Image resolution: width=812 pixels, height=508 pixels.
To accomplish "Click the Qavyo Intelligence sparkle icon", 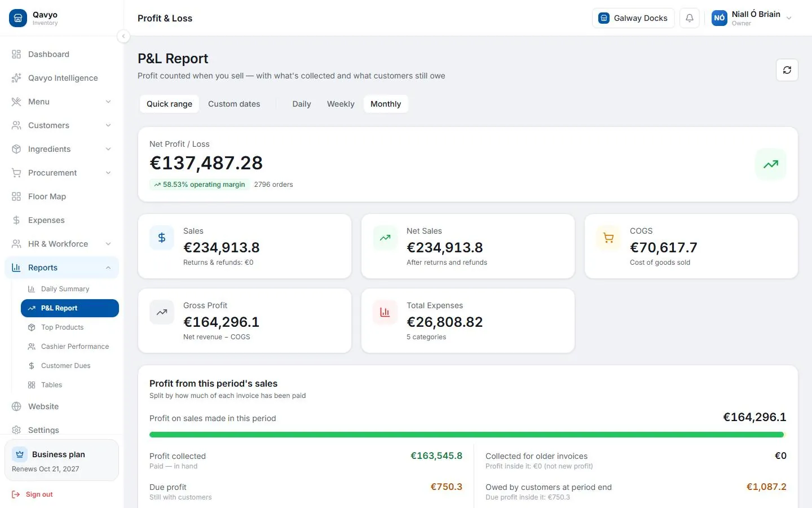I will pos(16,78).
